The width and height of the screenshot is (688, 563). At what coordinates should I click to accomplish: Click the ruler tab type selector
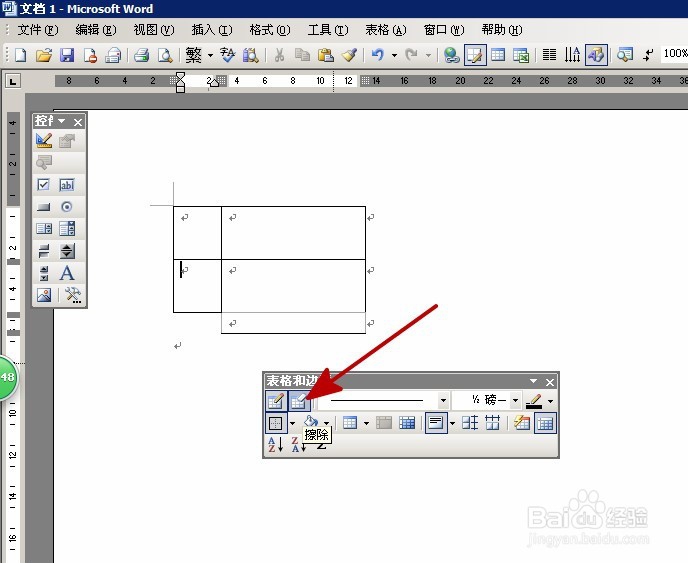13,81
